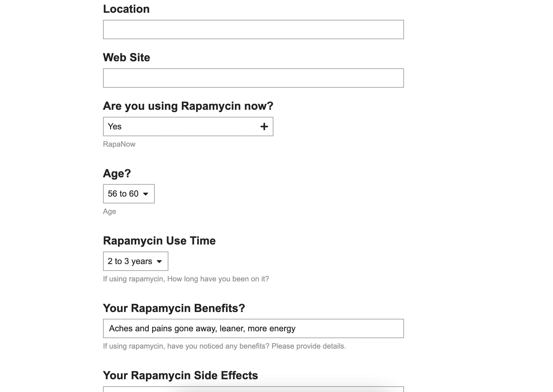
Task: Expand the '2 to 3 years' dropdown
Action: point(135,261)
